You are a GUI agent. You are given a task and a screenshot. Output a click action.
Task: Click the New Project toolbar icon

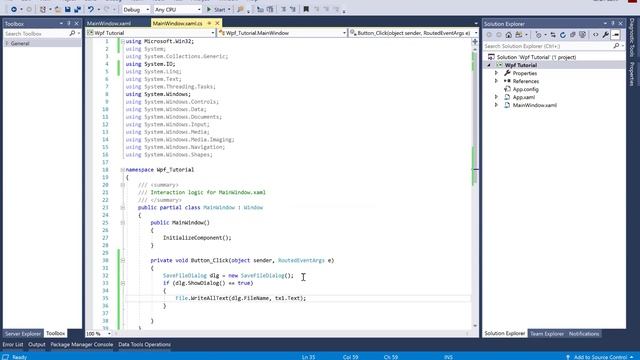click(x=43, y=9)
